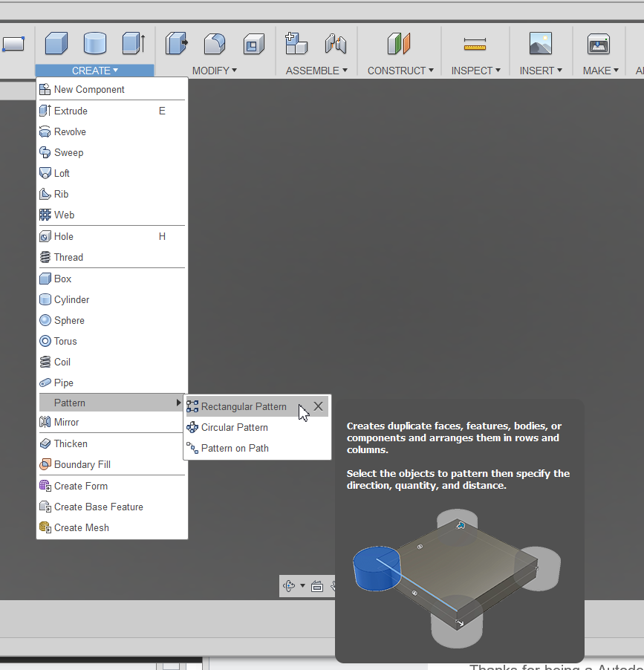Expand the Pattern submenu arrow
The height and width of the screenshot is (670, 644).
[x=178, y=402]
